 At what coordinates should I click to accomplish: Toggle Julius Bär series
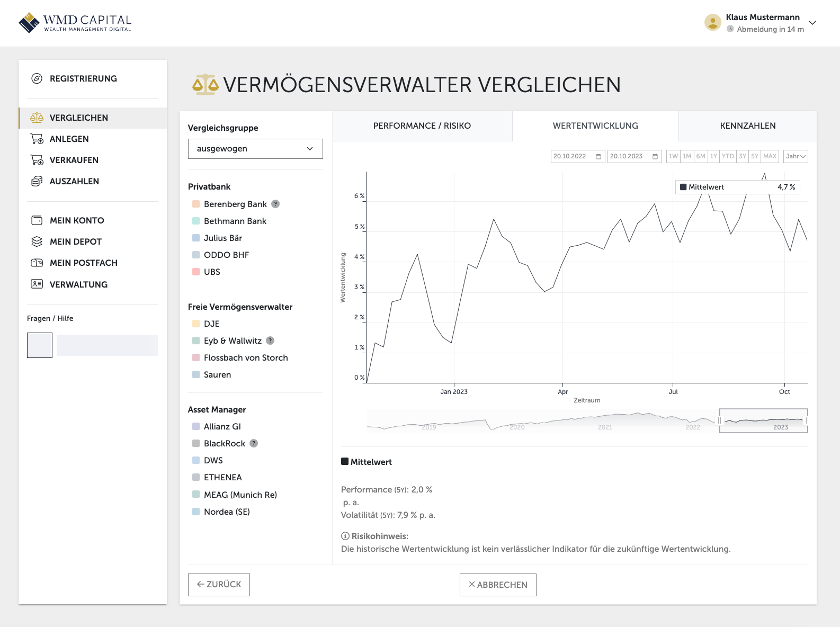click(217, 238)
